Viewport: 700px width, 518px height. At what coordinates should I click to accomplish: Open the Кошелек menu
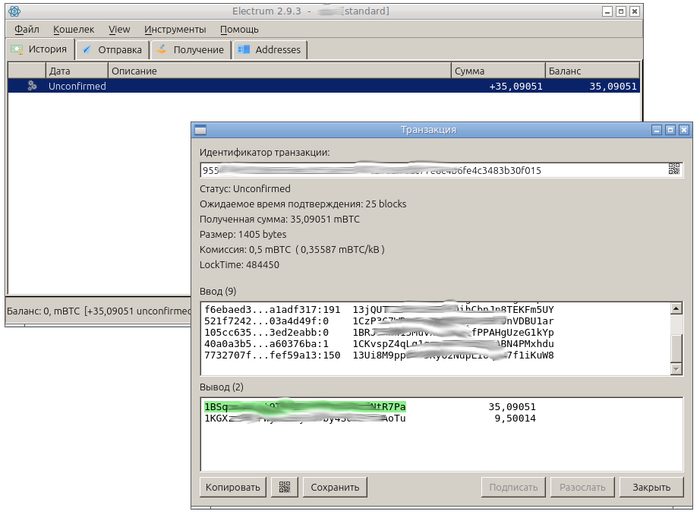coord(74,29)
